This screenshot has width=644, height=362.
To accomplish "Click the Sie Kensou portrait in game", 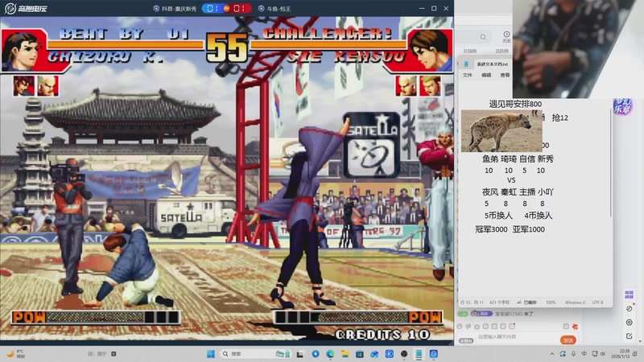I will (x=430, y=51).
